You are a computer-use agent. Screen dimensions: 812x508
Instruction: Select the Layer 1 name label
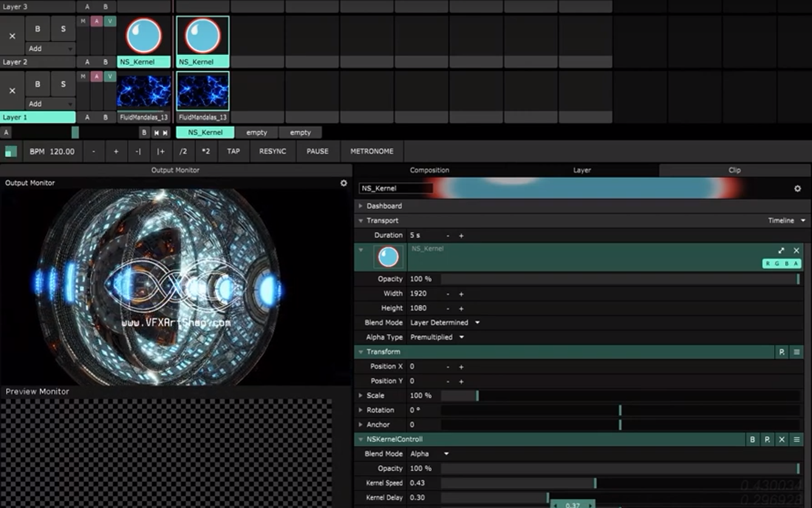(38, 117)
